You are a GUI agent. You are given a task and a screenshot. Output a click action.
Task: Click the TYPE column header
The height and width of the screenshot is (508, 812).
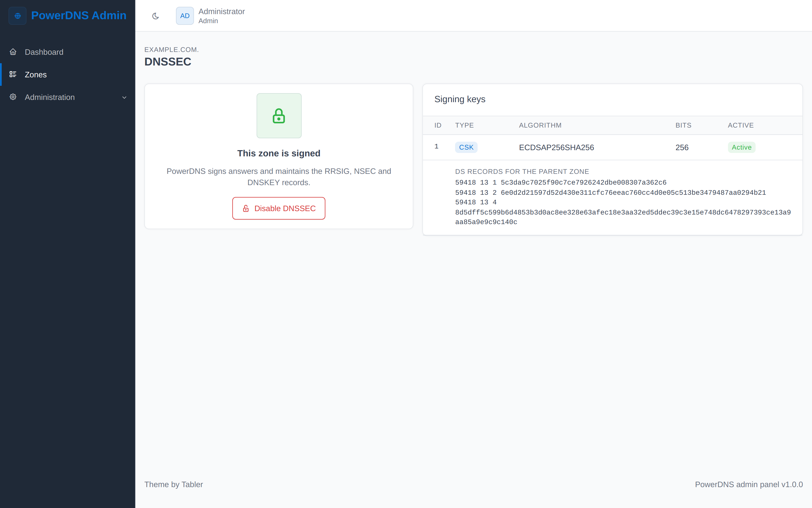464,125
